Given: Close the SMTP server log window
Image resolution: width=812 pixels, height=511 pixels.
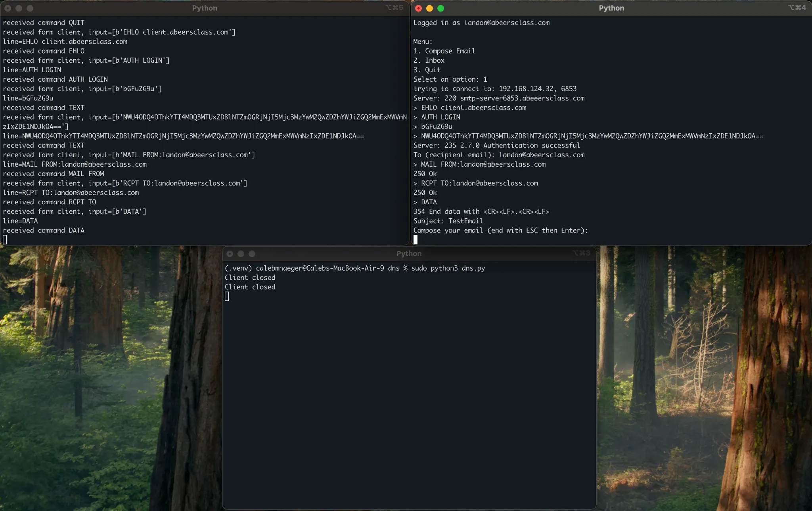Looking at the screenshot, I should click(x=8, y=8).
